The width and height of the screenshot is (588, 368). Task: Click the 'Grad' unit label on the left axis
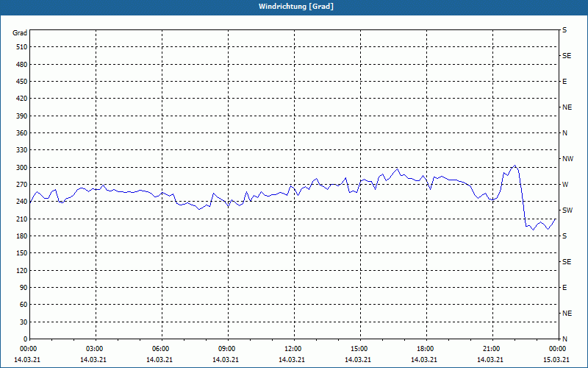click(x=20, y=33)
